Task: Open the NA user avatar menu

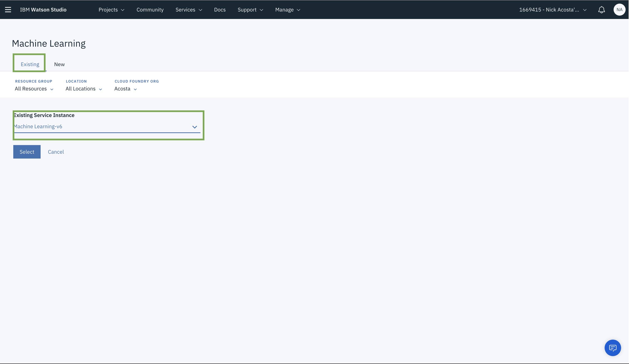Action: [x=619, y=10]
